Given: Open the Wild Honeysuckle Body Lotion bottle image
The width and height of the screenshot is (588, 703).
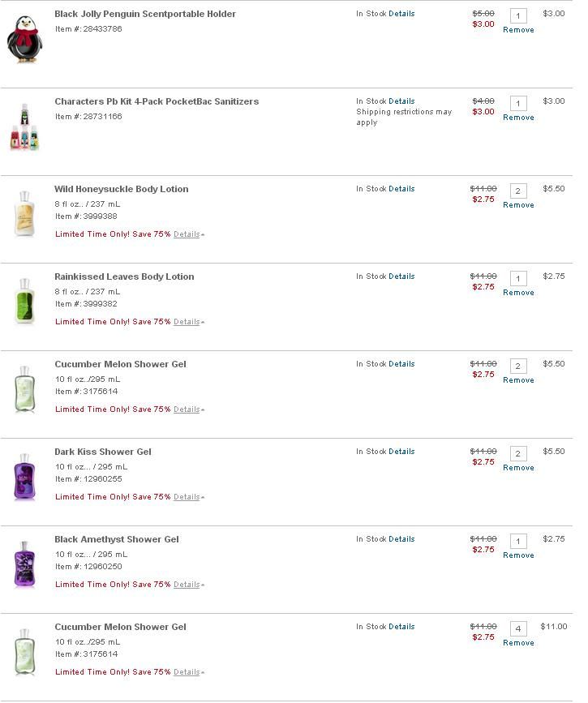Looking at the screenshot, I should (x=24, y=213).
